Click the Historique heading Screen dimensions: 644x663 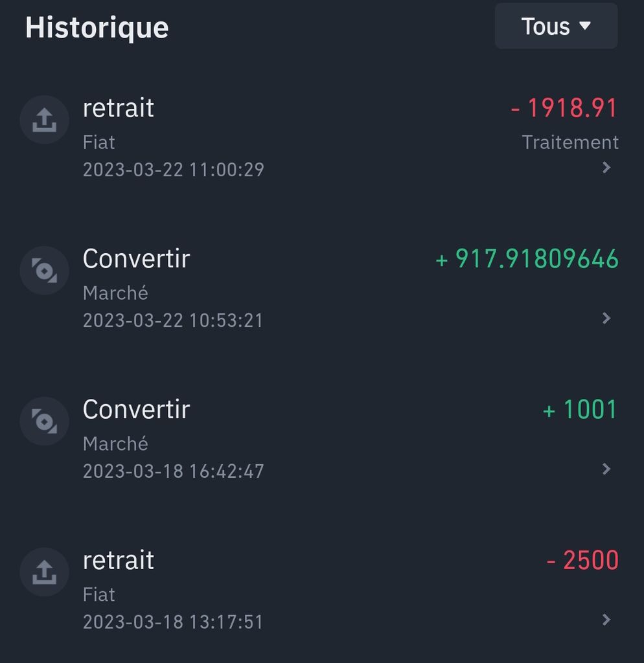point(97,28)
